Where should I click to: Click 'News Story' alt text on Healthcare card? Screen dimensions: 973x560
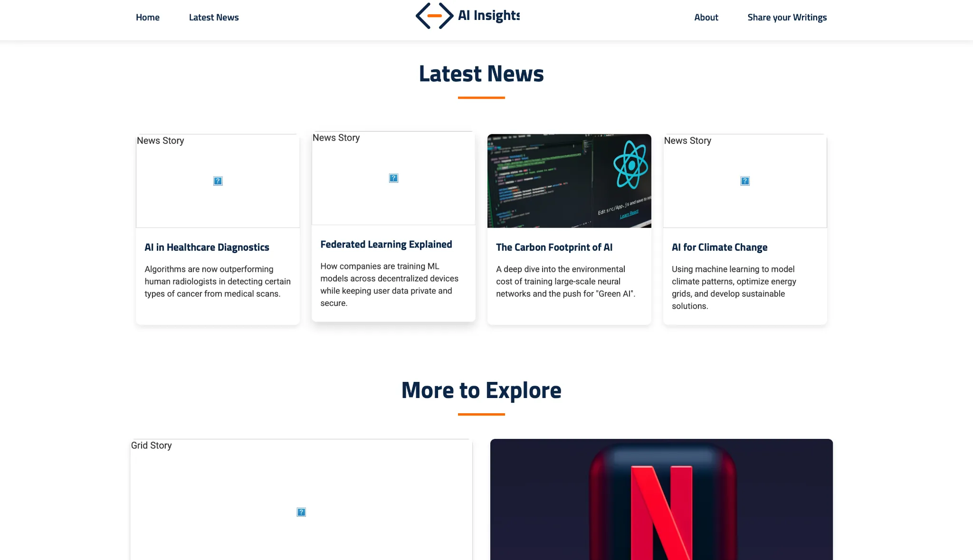click(161, 141)
